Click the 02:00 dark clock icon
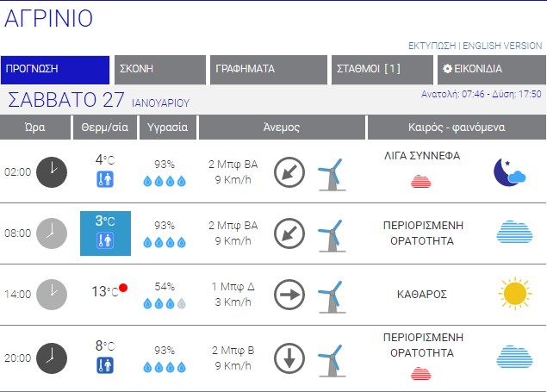The image size is (547, 392). (51, 171)
